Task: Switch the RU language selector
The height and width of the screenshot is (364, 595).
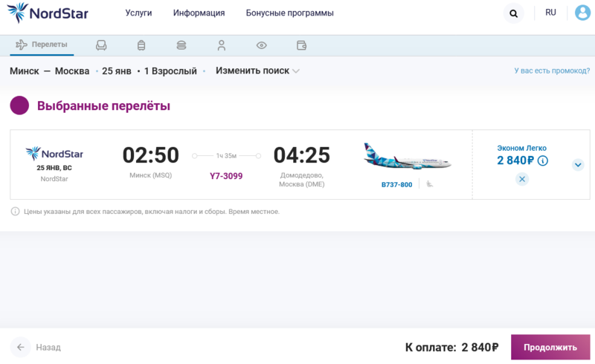Action: pyautogui.click(x=550, y=13)
